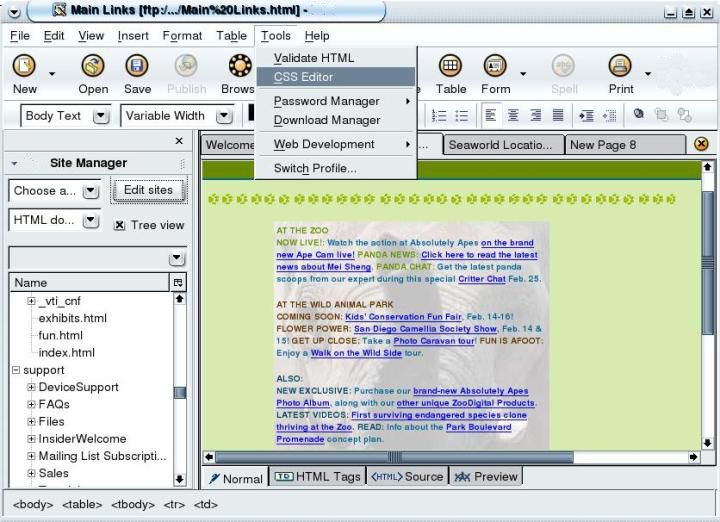Outdent the text
Image resolution: width=720 pixels, height=522 pixels.
(609, 116)
